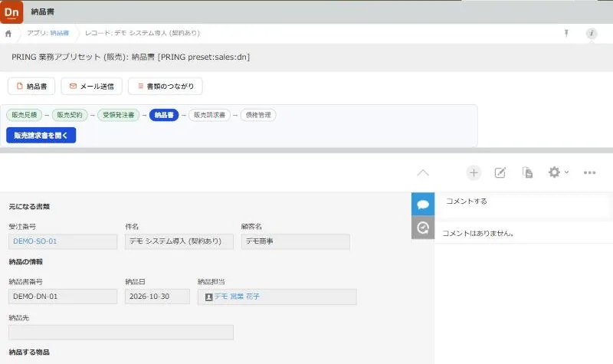The height and width of the screenshot is (364, 613).
Task: Open app settings gear icon
Action: pos(554,172)
